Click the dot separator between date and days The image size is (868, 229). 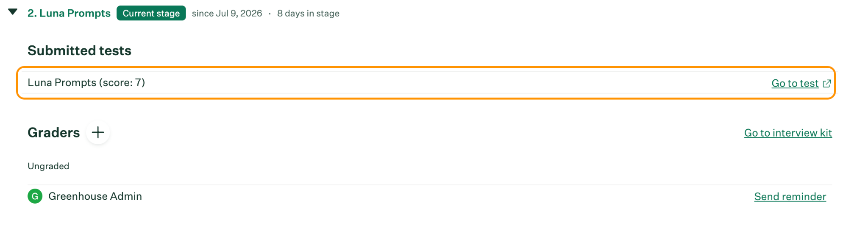(270, 14)
